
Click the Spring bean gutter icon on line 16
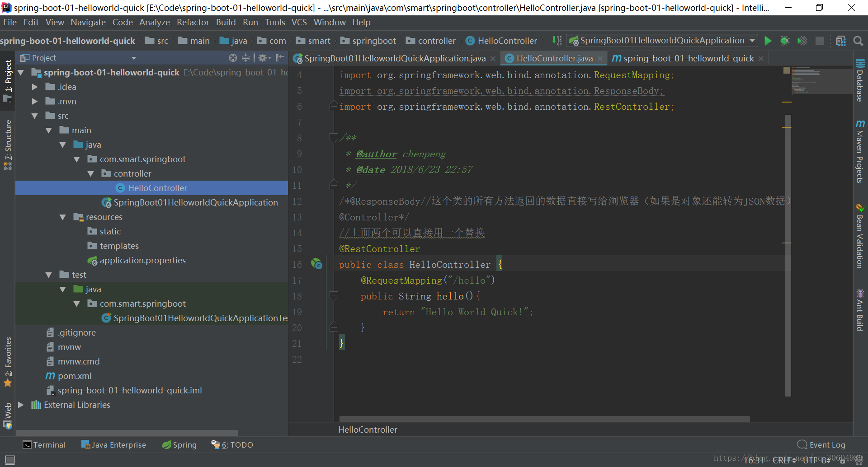point(317,264)
